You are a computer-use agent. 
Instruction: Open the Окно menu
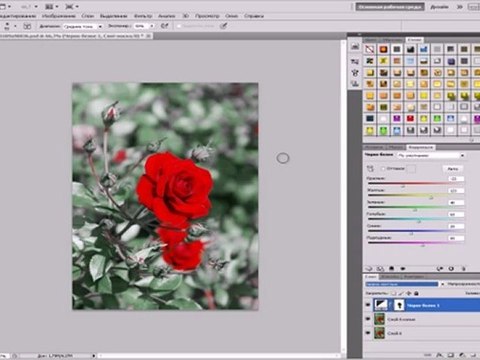click(232, 16)
